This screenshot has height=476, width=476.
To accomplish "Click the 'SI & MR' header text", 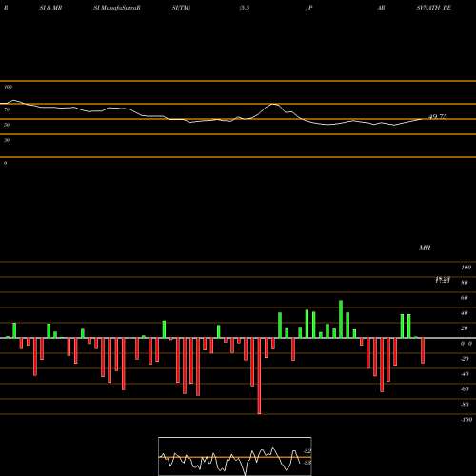I will click(x=50, y=8).
